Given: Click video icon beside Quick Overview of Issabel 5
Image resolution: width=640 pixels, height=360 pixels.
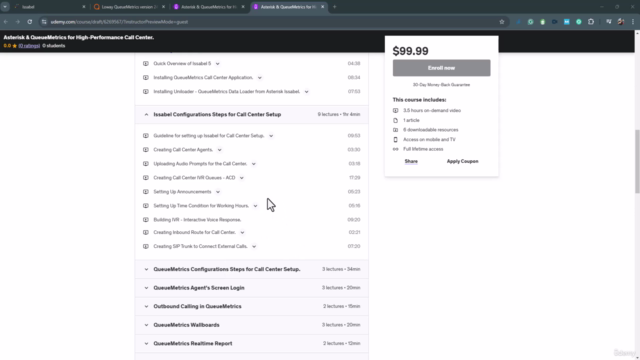Looking at the screenshot, I should 146,64.
